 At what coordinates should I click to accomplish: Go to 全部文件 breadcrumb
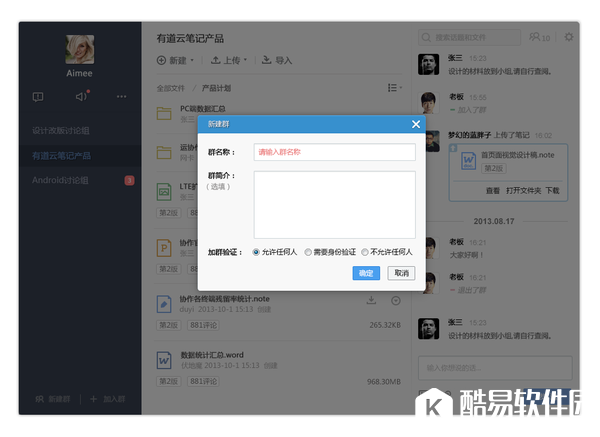(x=170, y=88)
